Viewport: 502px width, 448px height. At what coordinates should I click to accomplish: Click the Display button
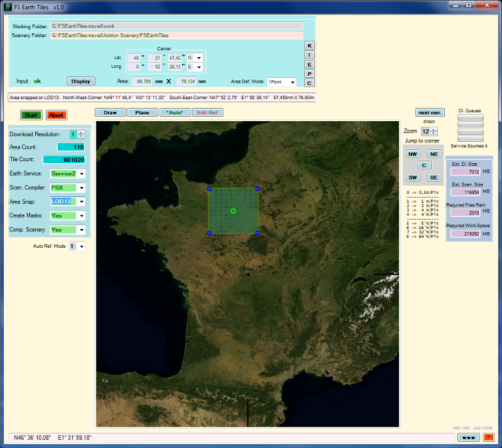(81, 82)
